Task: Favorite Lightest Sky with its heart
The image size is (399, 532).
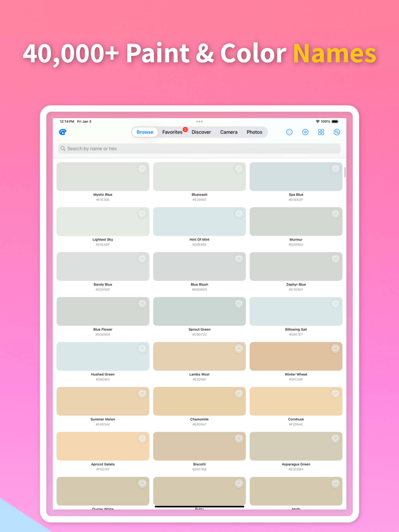Action: point(142,214)
